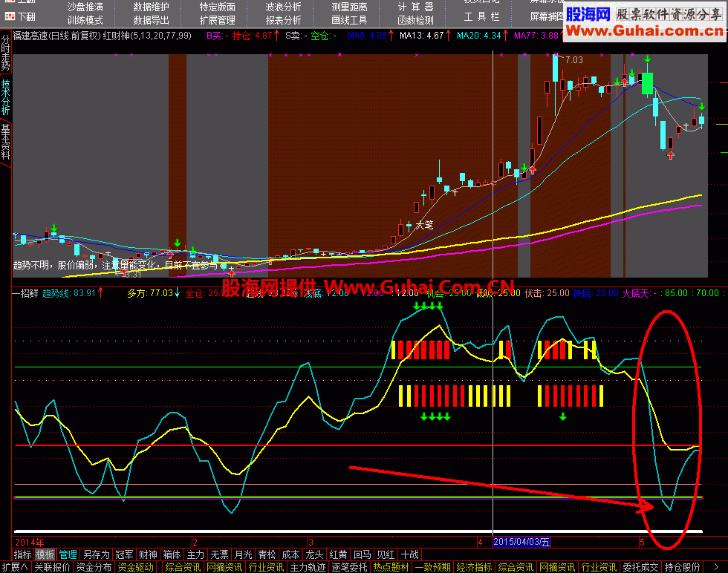The height and width of the screenshot is (573, 728).
Task: Open 扩展管理 from toolbar
Action: [x=217, y=21]
